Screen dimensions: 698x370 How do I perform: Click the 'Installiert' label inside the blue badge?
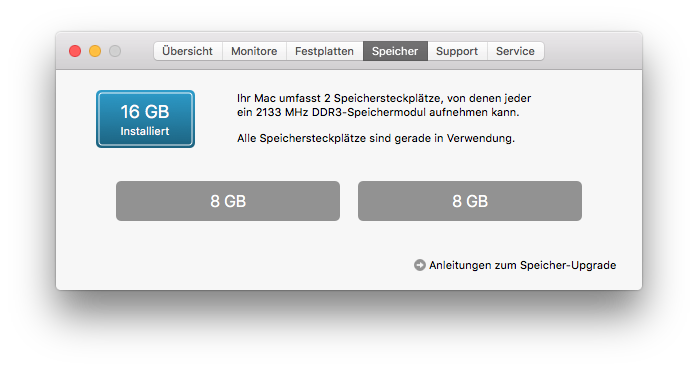[145, 131]
